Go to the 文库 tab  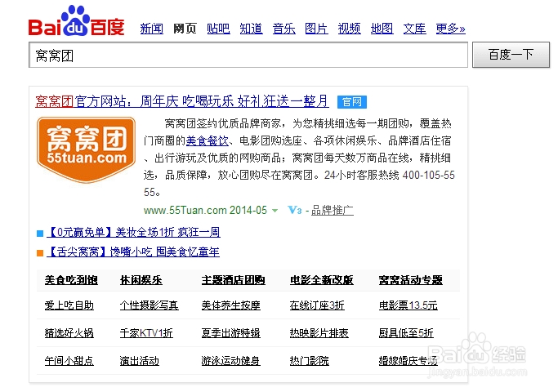pyautogui.click(x=414, y=29)
